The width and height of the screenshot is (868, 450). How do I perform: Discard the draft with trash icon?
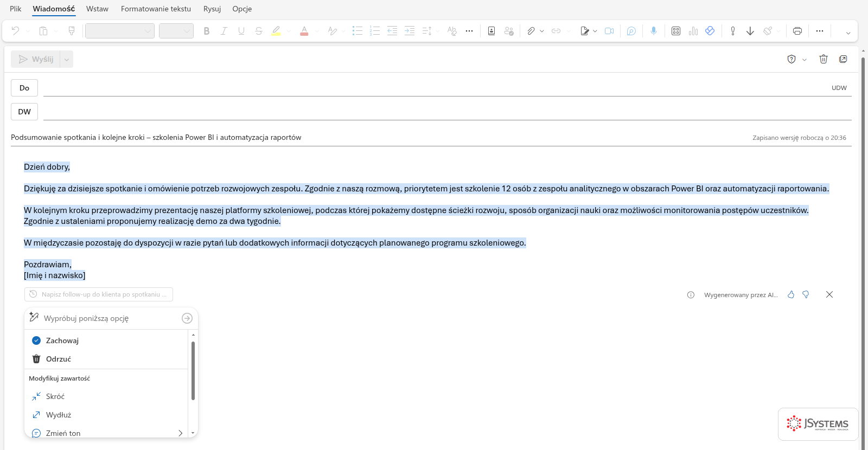click(824, 59)
